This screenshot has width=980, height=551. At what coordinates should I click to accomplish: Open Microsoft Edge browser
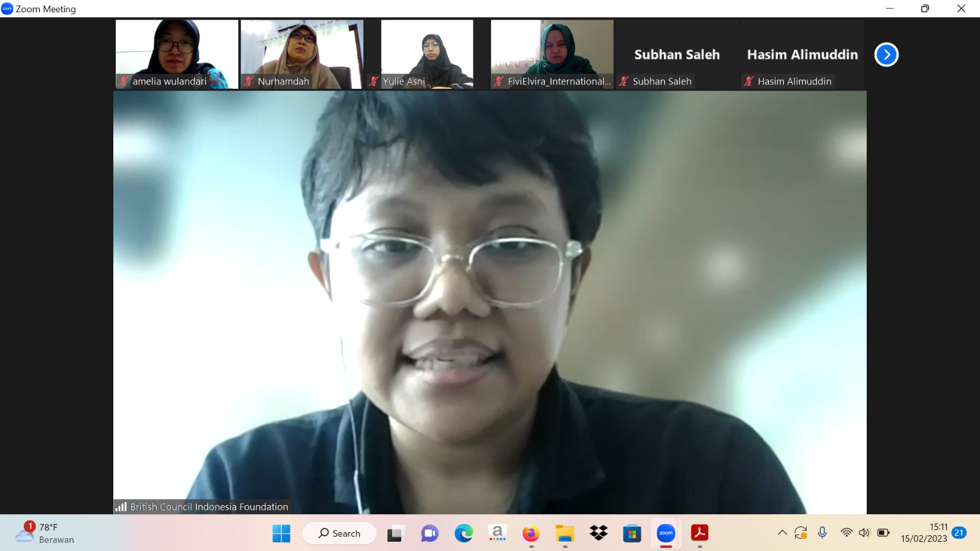point(464,534)
